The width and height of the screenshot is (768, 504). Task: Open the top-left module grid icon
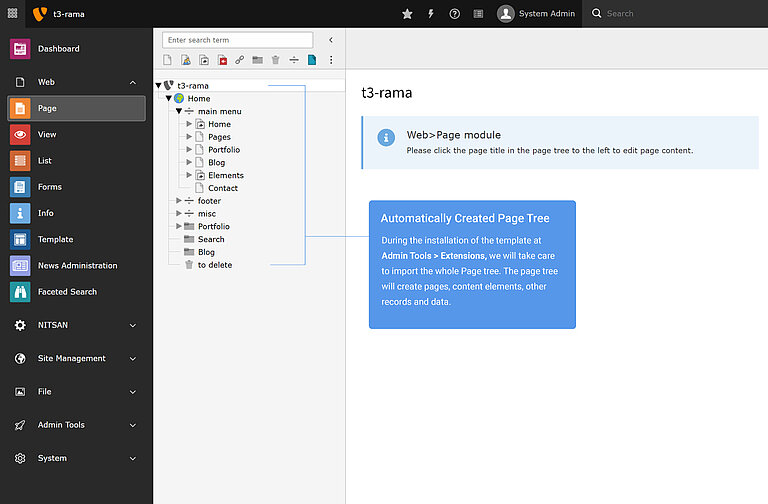[x=12, y=13]
